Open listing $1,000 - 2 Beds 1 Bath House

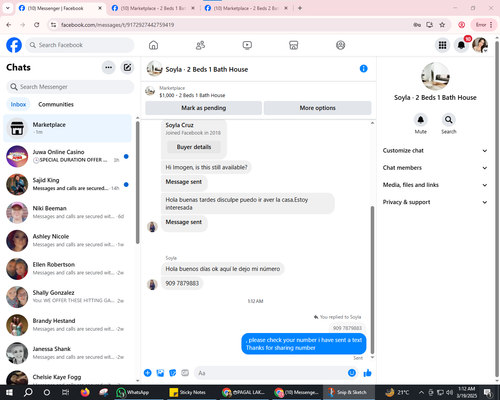tap(192, 95)
